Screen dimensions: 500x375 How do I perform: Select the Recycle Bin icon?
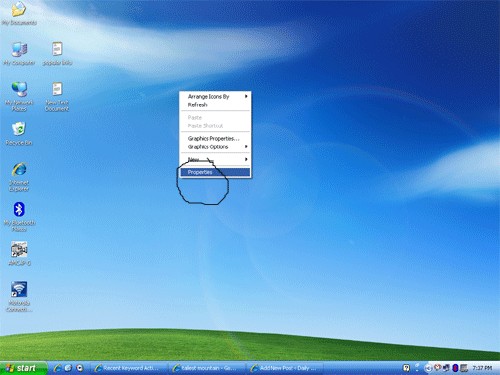(19, 134)
